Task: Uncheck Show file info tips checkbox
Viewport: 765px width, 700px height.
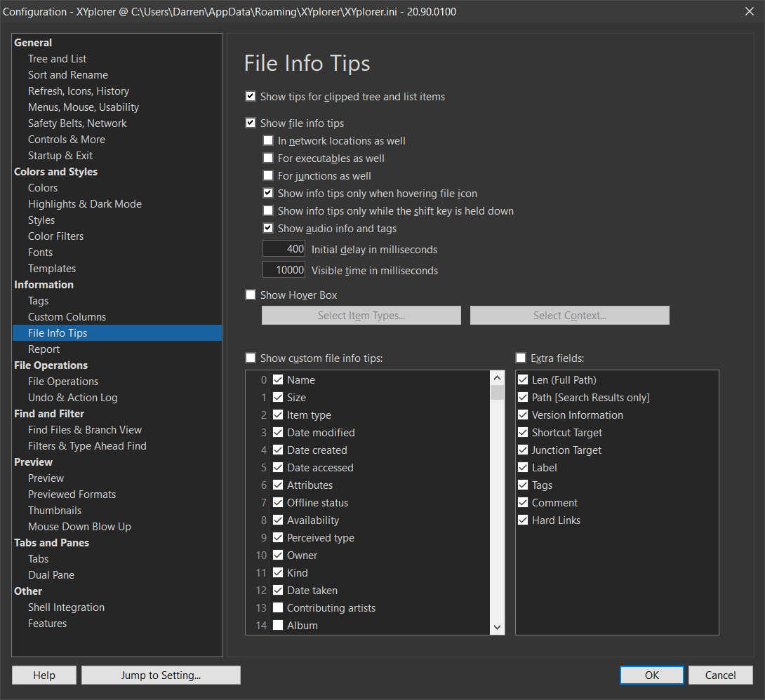Action: coord(251,123)
